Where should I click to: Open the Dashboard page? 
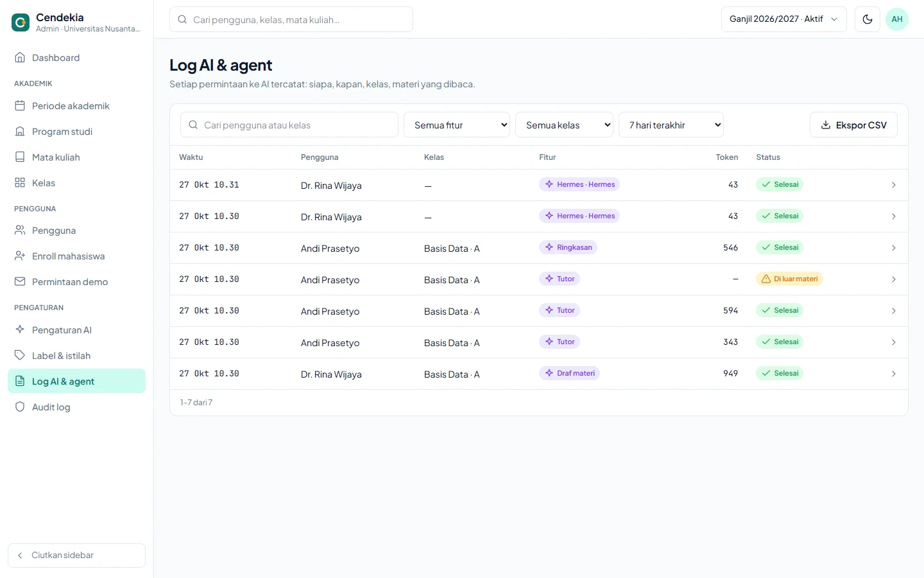click(76, 58)
